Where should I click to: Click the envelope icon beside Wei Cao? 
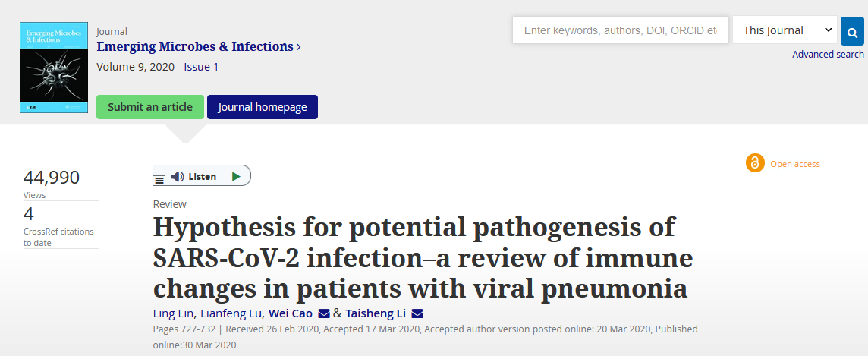324,314
